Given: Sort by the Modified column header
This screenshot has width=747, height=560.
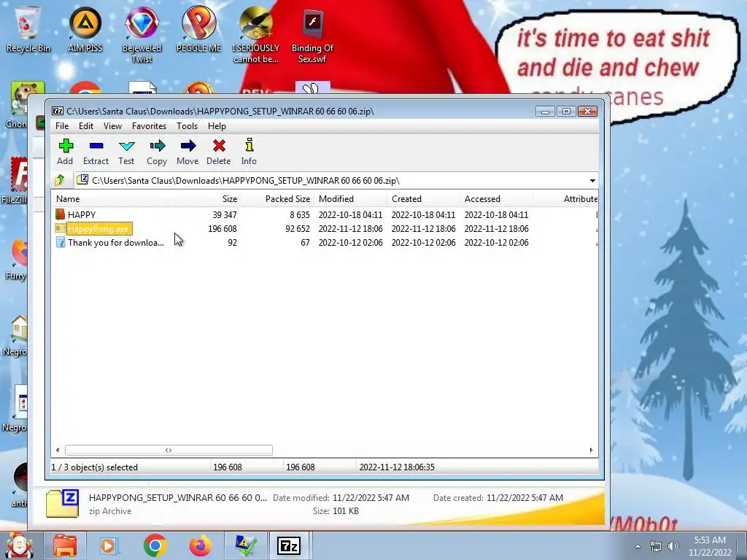Looking at the screenshot, I should tap(350, 199).
